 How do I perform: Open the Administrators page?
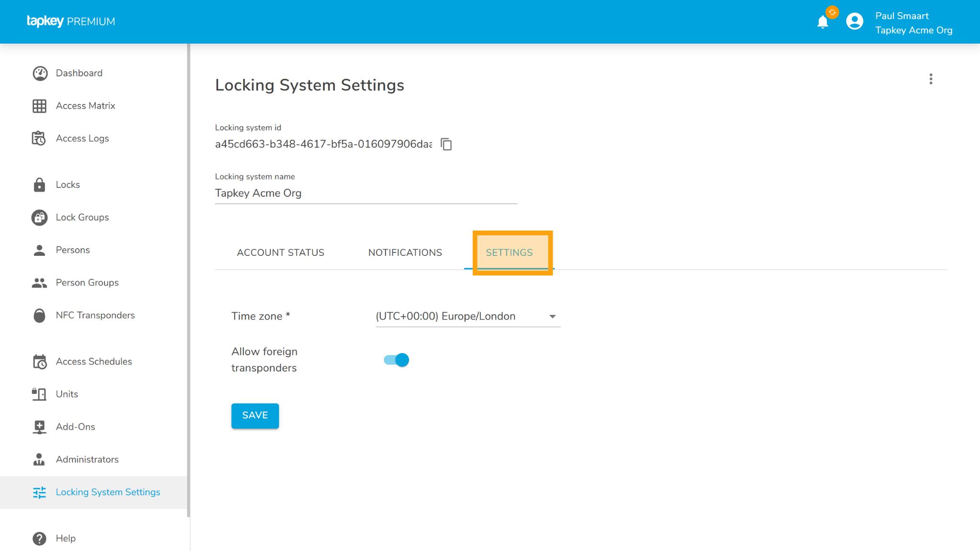tap(93, 459)
